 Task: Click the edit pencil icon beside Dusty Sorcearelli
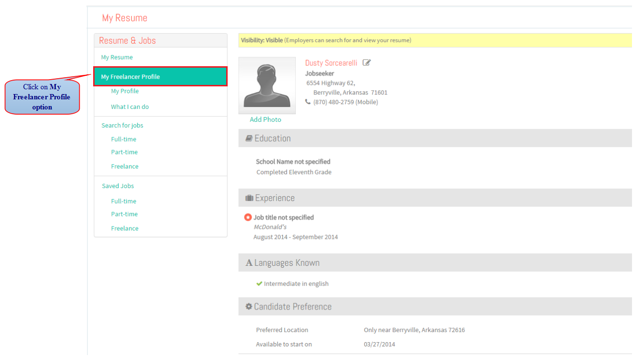pos(367,63)
